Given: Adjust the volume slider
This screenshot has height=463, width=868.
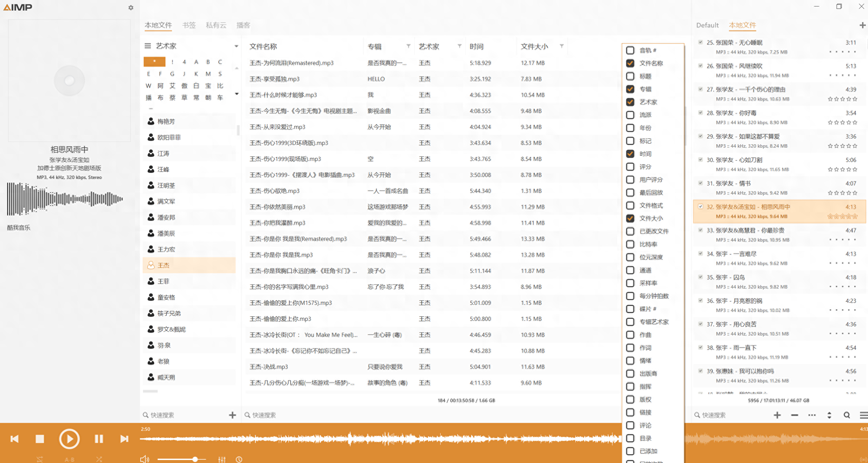Looking at the screenshot, I should [x=196, y=459].
